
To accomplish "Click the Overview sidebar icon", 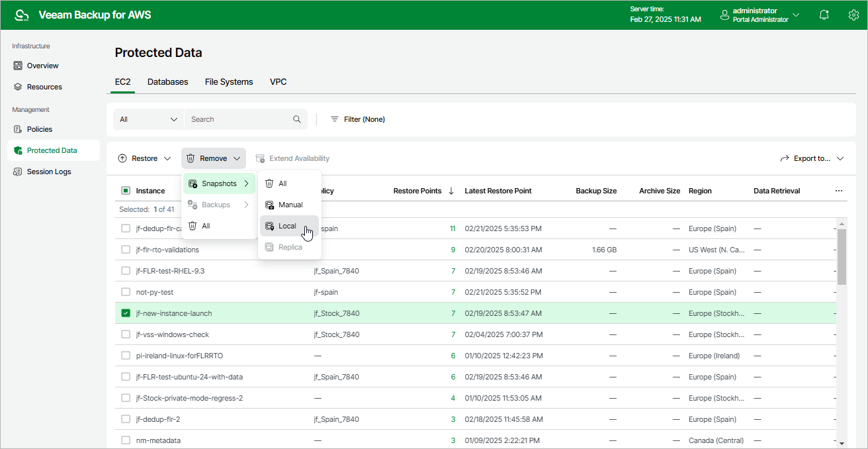I will click(18, 66).
